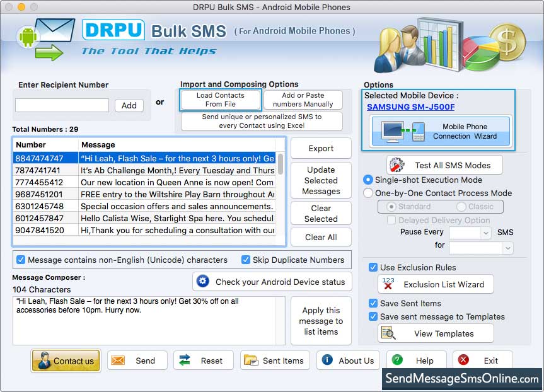Click the Clear Selected button
This screenshot has width=544, height=392.
click(321, 214)
